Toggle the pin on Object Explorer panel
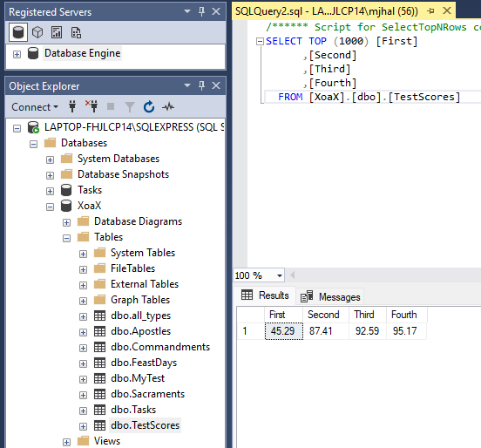 pos(201,85)
